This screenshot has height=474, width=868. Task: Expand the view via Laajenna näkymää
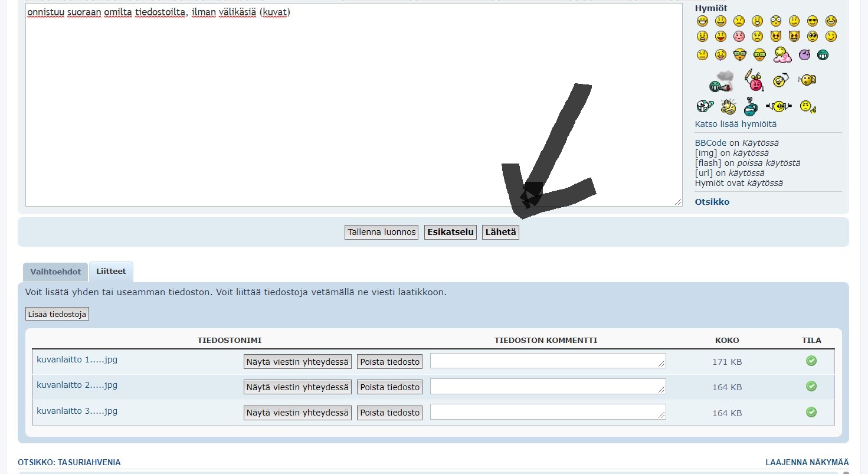pyautogui.click(x=807, y=462)
